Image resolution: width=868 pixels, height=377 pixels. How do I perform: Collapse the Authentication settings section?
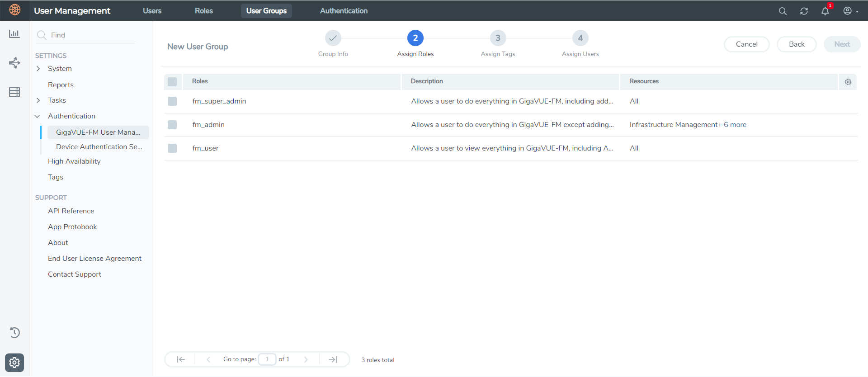38,116
